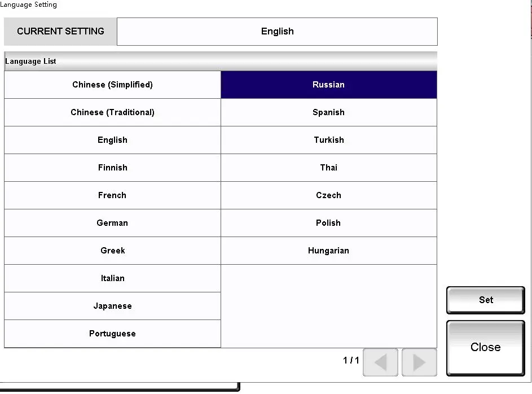This screenshot has height=394, width=532.
Task: Go to the next page with right arrow
Action: pos(419,362)
